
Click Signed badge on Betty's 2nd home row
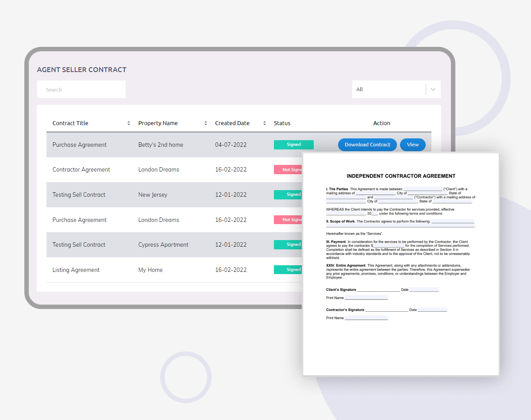tap(293, 145)
